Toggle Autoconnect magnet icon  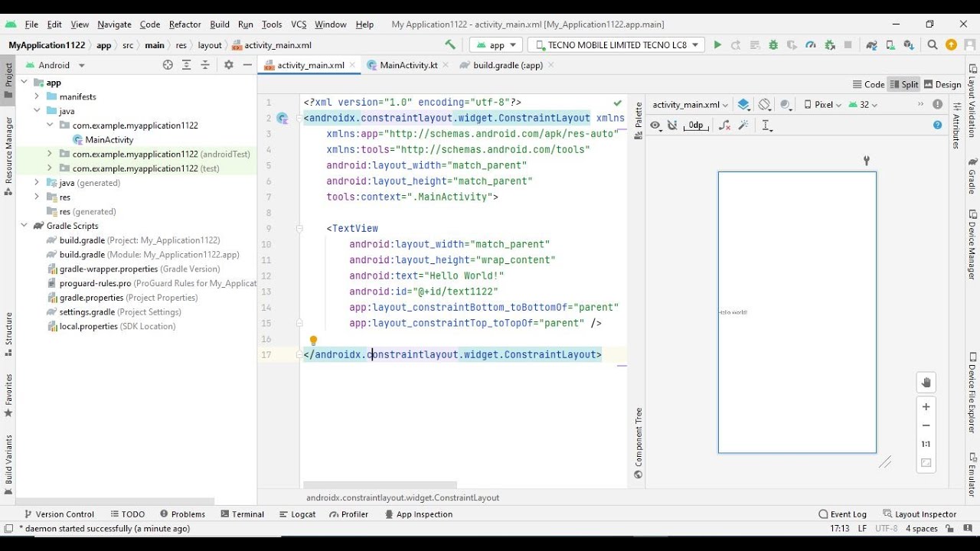coord(673,126)
